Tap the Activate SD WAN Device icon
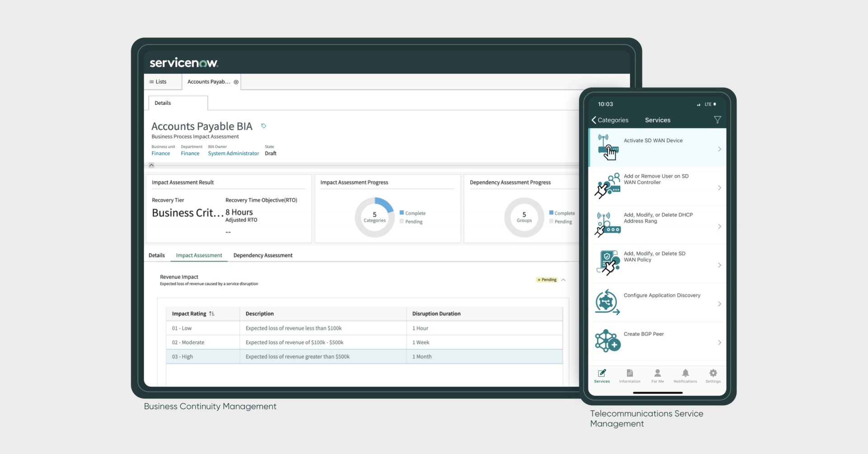Viewport: 868px width, 454px height. pyautogui.click(x=608, y=147)
